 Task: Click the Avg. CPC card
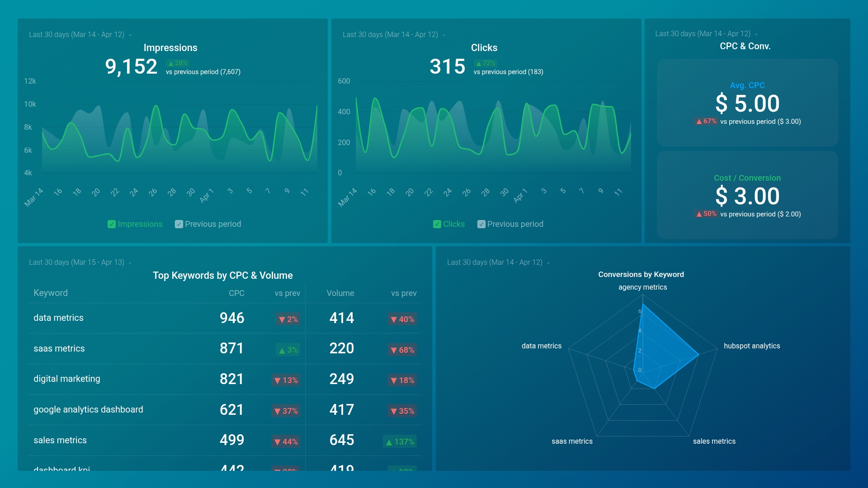click(x=747, y=103)
